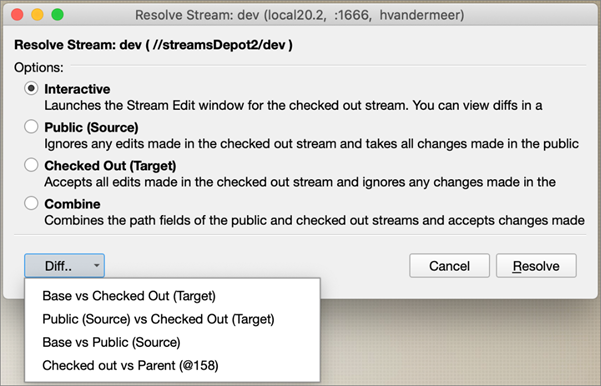Select Public (Source) vs Checked Out (Target)
Screen dimensions: 601x386
click(158, 319)
